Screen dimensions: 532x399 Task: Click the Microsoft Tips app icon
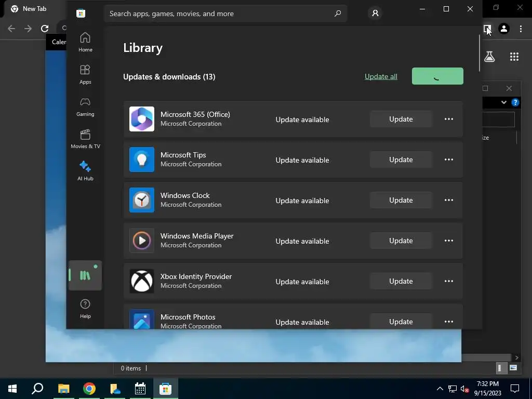[142, 159]
